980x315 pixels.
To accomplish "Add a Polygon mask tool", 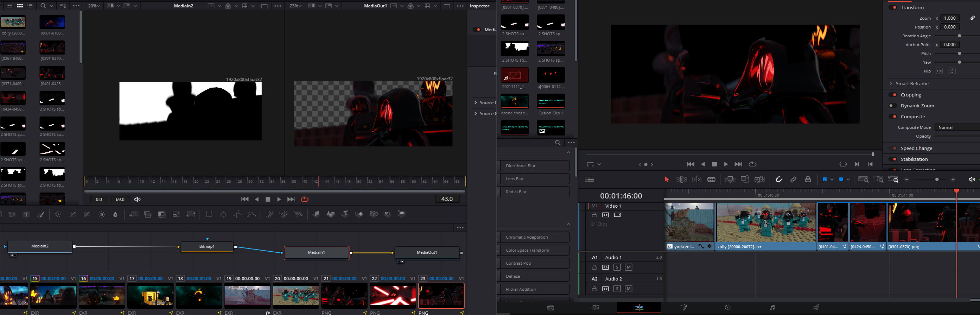I will point(238,215).
